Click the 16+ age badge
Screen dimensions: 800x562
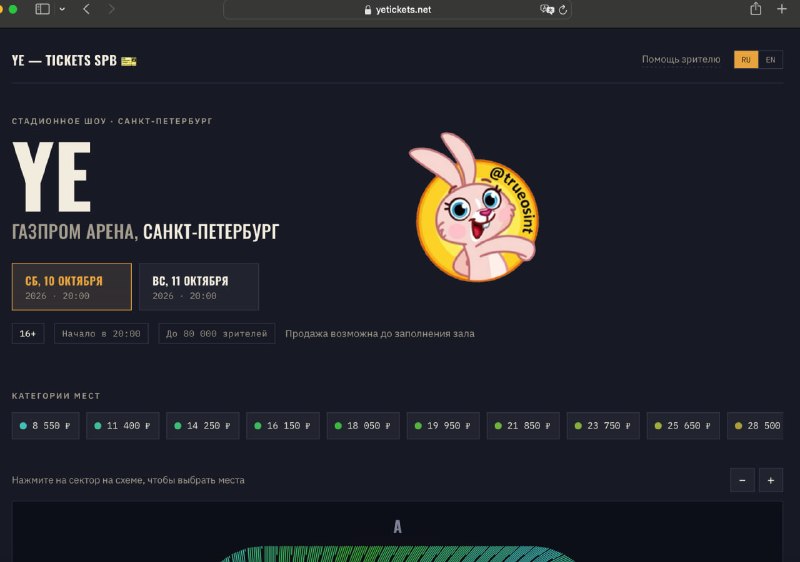28,334
